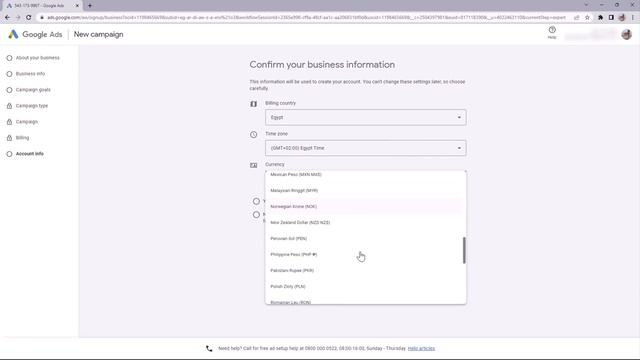Open the Chrome profile avatar in toolbar

tap(622, 18)
